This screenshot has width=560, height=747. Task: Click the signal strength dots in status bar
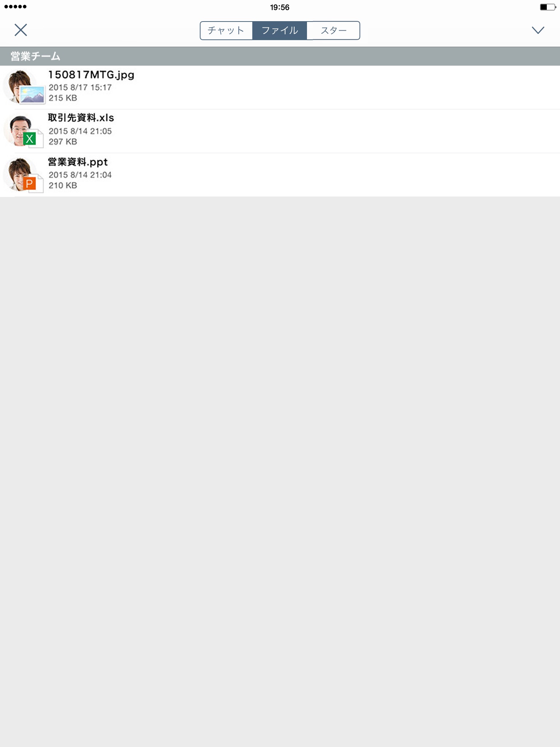click(15, 7)
